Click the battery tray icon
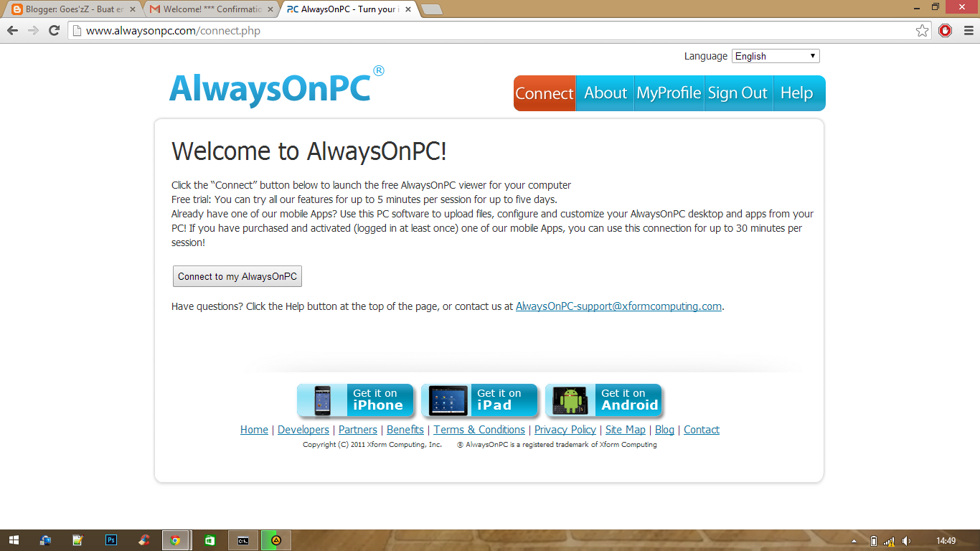The image size is (980, 551). [873, 541]
